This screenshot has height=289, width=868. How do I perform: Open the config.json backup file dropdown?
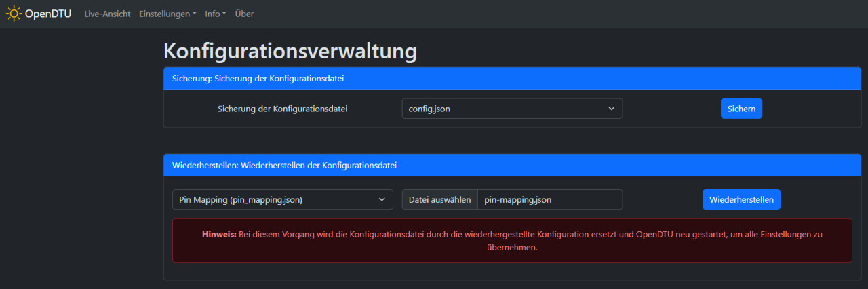[x=502, y=109]
